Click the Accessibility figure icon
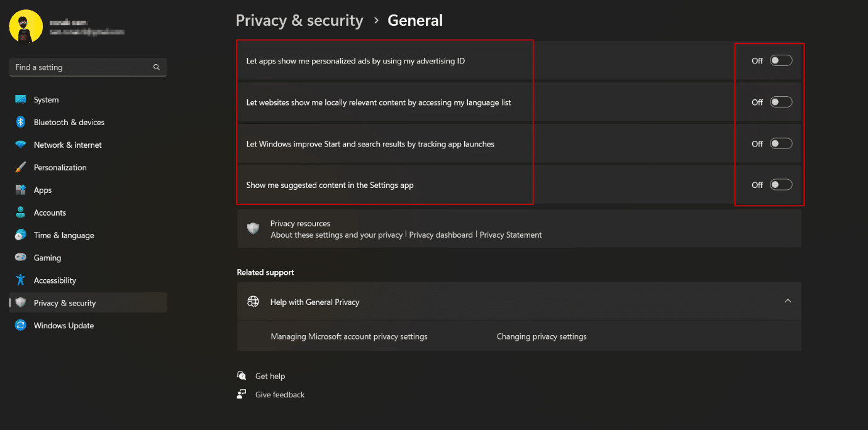Screen dimensions: 868x430 21,280
